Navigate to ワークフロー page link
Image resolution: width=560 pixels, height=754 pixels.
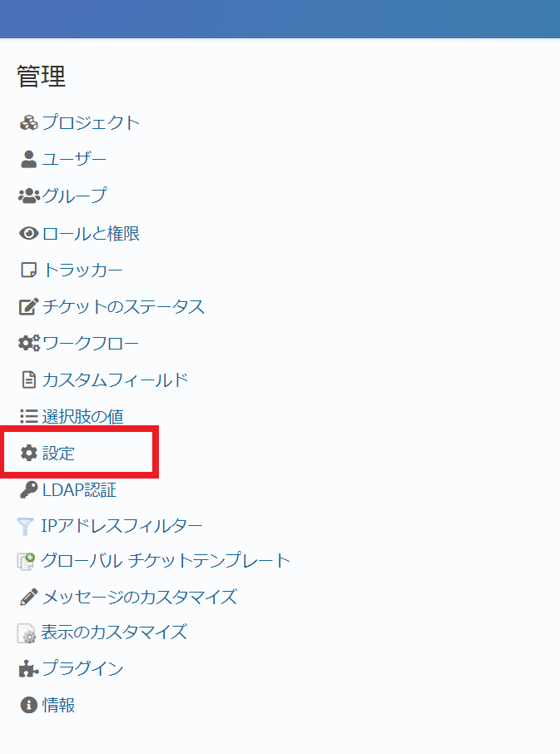pos(91,343)
